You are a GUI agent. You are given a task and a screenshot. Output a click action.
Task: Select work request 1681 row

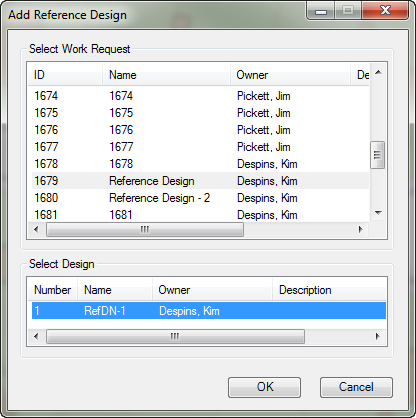click(200, 215)
